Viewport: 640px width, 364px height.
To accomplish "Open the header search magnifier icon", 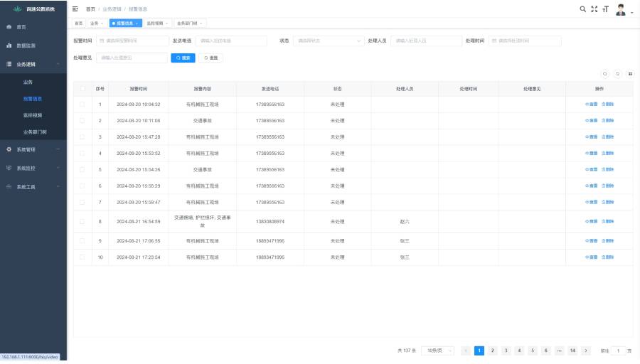I will pyautogui.click(x=583, y=9).
